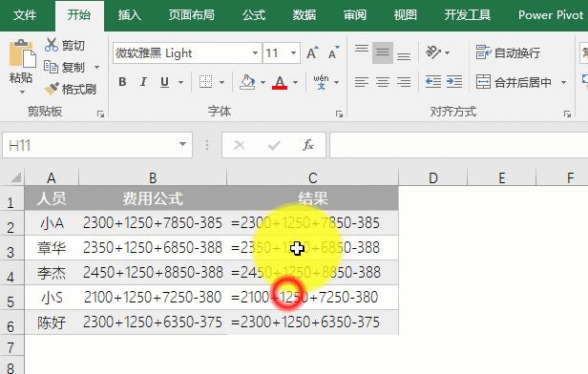The width and height of the screenshot is (588, 374).
Task: Click the formula bar cancel X
Action: [x=240, y=145]
